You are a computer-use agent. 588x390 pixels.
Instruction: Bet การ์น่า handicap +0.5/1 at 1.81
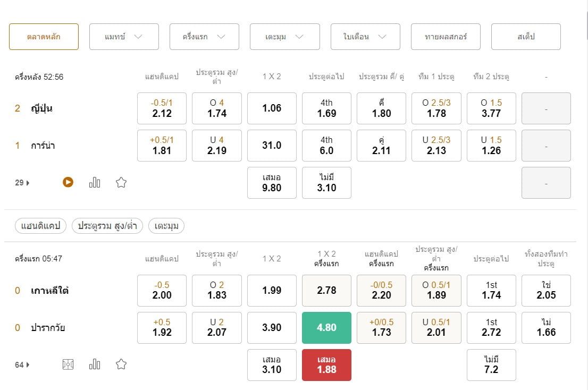pyautogui.click(x=162, y=146)
